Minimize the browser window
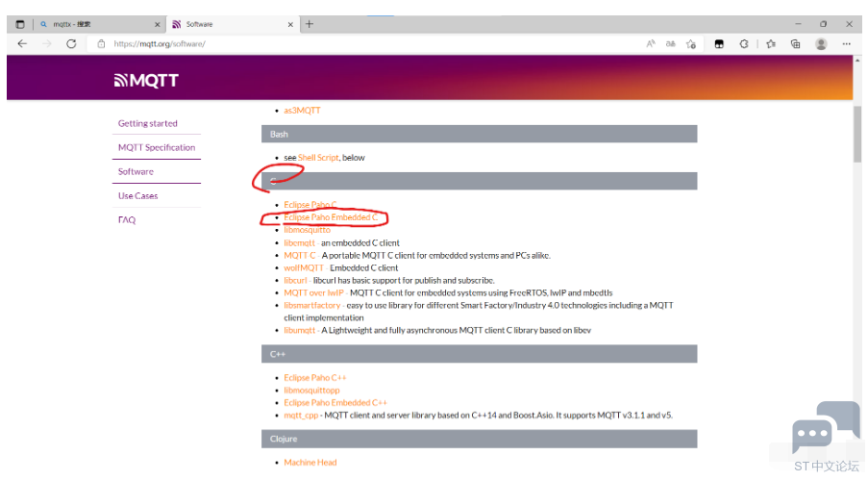Image resolution: width=868 pixels, height=481 pixels. [x=798, y=24]
